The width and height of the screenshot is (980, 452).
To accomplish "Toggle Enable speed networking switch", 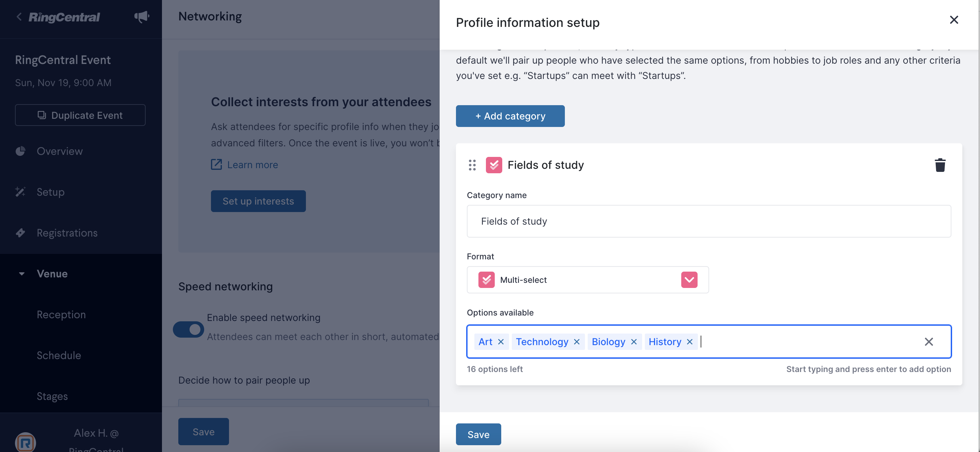I will 188,329.
